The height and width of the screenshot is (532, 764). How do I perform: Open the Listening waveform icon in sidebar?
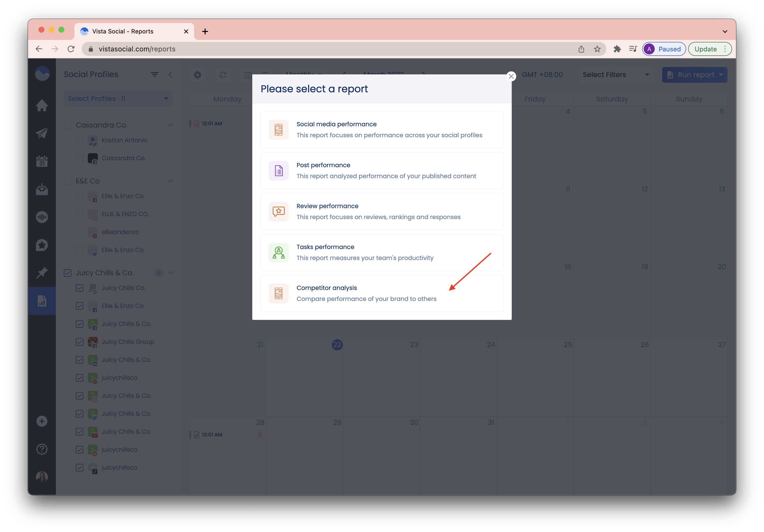(42, 217)
